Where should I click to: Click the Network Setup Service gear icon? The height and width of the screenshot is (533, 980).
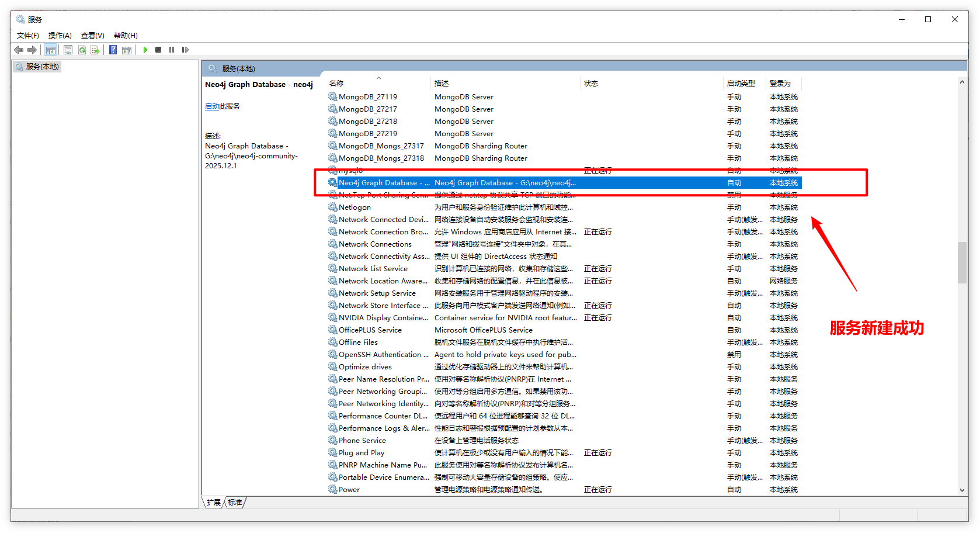coord(333,293)
